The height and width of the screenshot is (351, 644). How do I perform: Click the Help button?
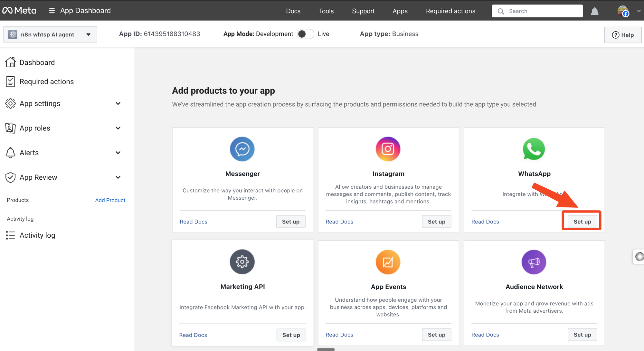(623, 35)
